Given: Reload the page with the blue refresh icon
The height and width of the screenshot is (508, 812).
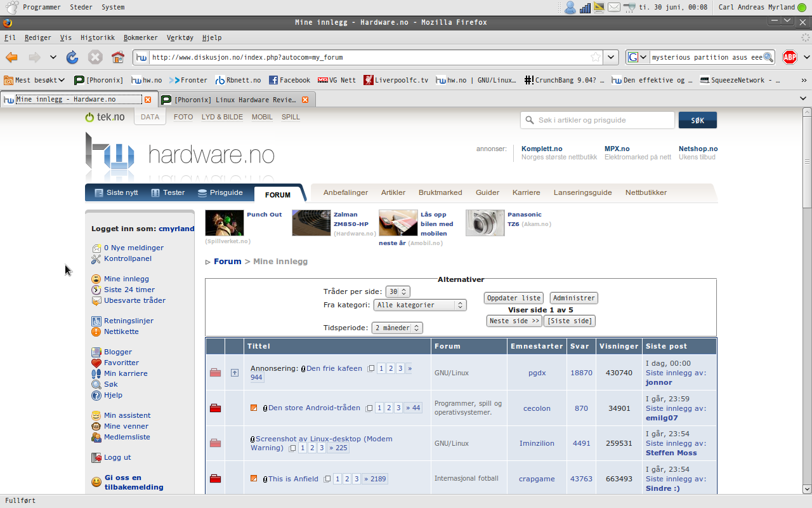Looking at the screenshot, I should [72, 57].
